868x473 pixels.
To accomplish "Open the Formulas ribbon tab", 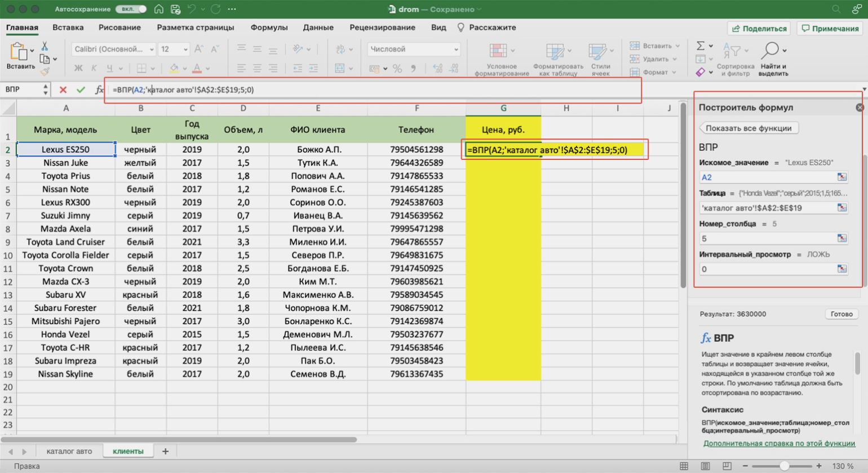I will [269, 27].
